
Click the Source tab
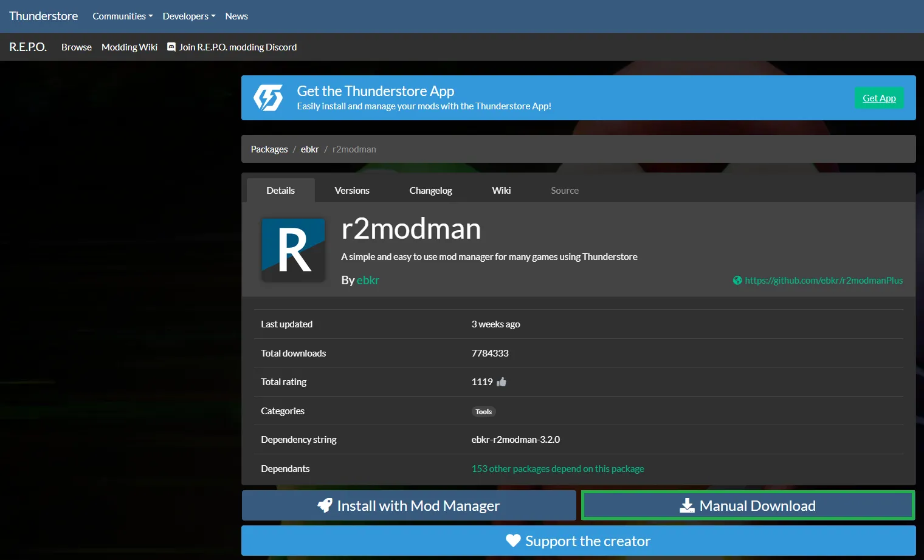(565, 190)
